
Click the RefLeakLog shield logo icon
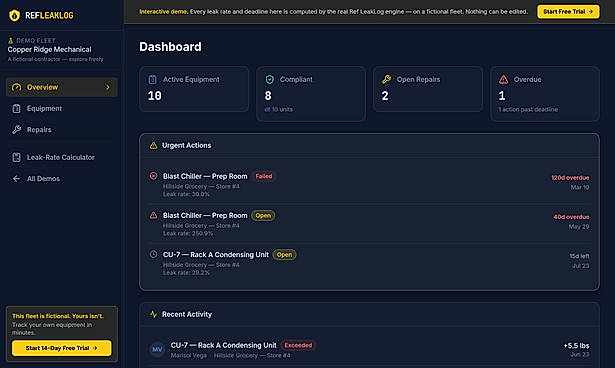pyautogui.click(x=15, y=15)
